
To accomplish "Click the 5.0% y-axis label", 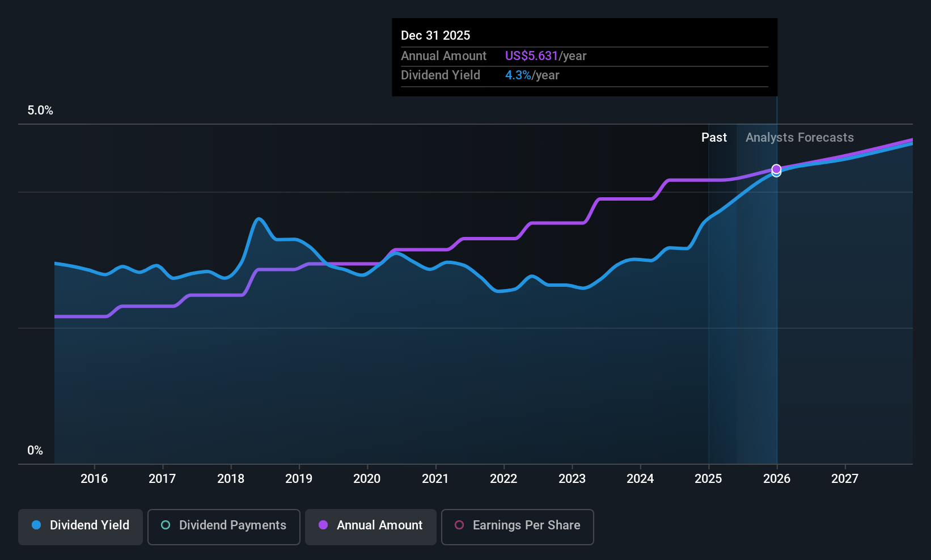I will click(40, 111).
